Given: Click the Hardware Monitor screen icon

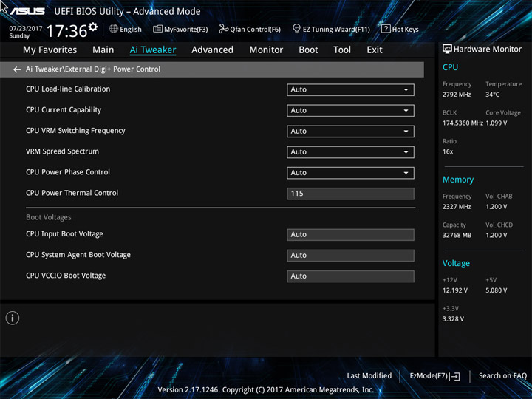Looking at the screenshot, I should (447, 50).
